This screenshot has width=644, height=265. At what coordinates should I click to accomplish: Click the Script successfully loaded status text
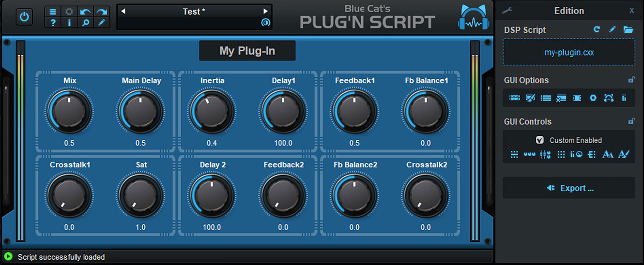pos(61,257)
